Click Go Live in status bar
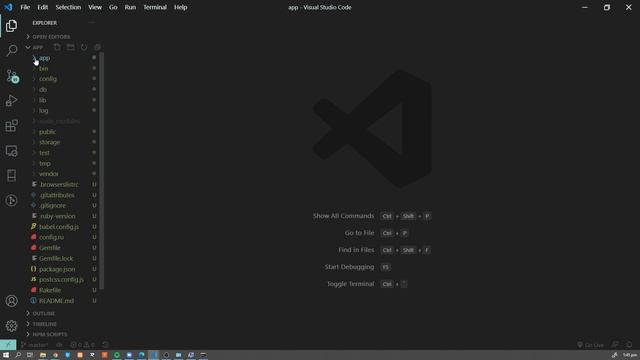The width and height of the screenshot is (640, 360). (590, 345)
